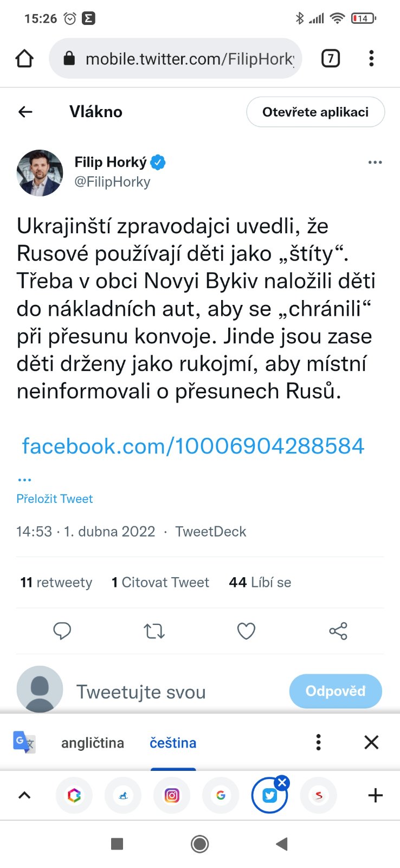Select angličtina in translate bar
400x868 pixels.
(x=93, y=743)
